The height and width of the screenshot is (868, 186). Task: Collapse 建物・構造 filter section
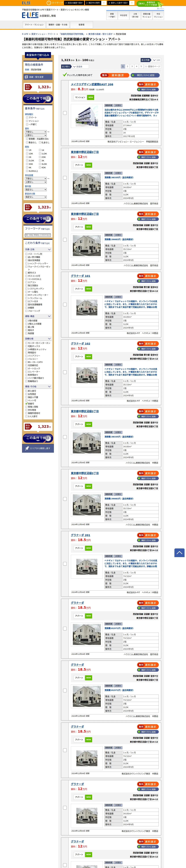[38, 316]
